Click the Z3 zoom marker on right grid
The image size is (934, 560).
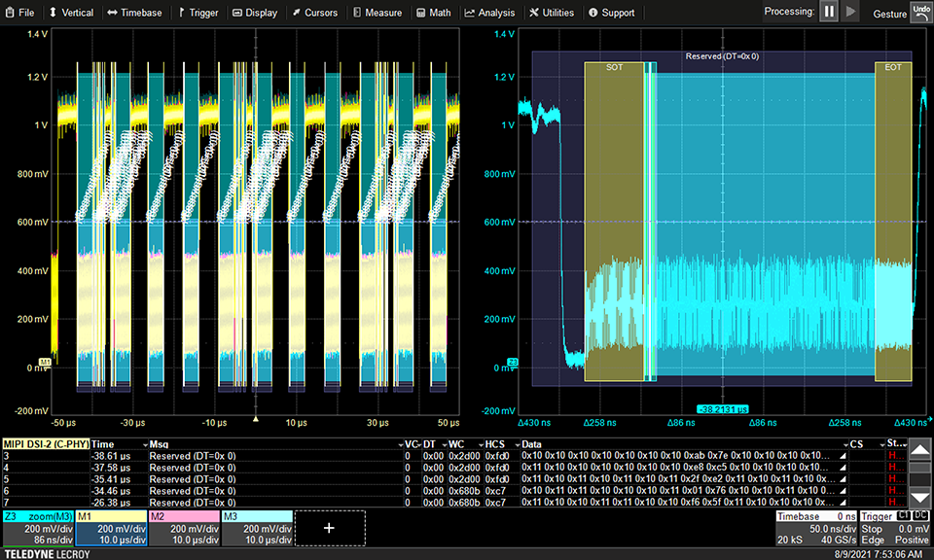click(x=513, y=362)
